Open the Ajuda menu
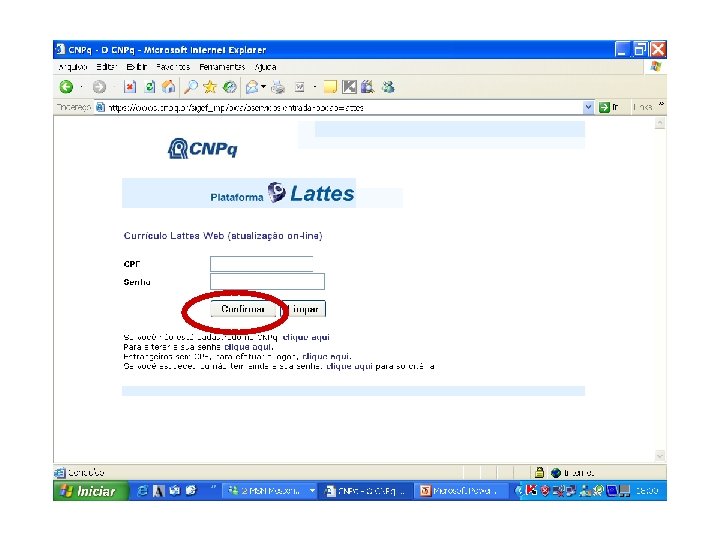This screenshot has width=720, height=540. click(265, 67)
